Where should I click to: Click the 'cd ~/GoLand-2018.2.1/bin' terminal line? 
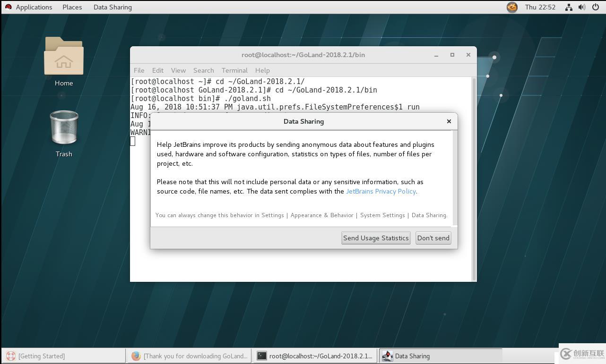click(x=254, y=90)
